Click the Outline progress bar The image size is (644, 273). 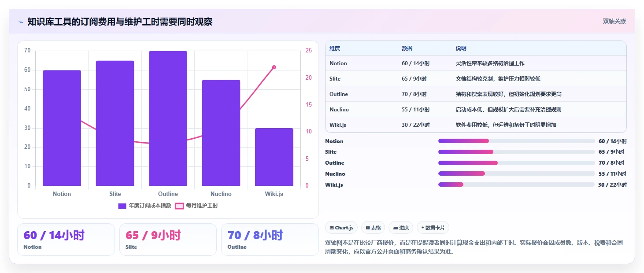pos(516,163)
